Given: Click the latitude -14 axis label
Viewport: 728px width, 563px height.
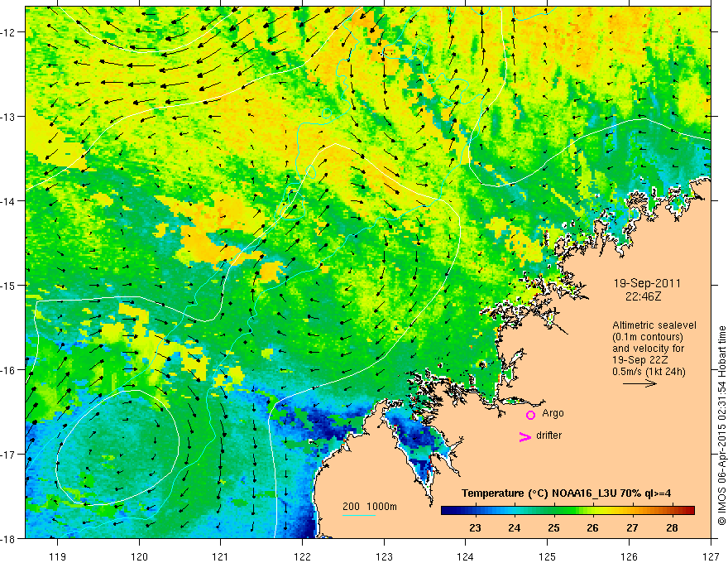Looking at the screenshot, I should (x=9, y=201).
